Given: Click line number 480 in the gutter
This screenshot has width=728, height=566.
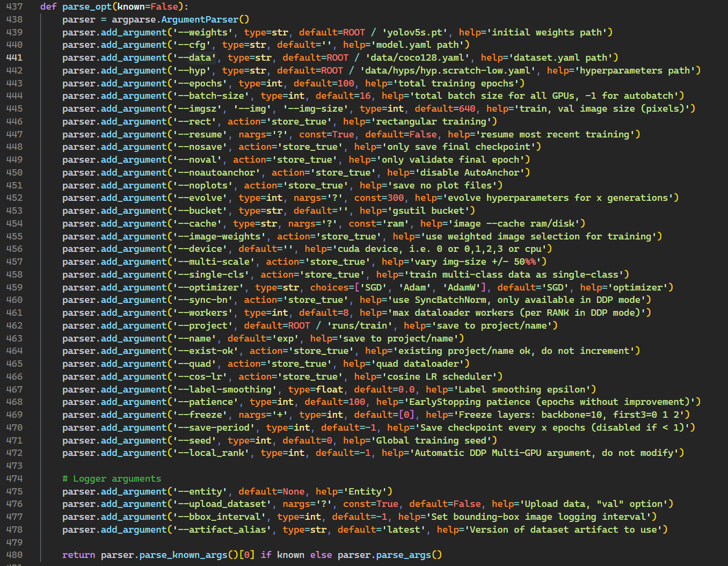Looking at the screenshot, I should coord(14,555).
